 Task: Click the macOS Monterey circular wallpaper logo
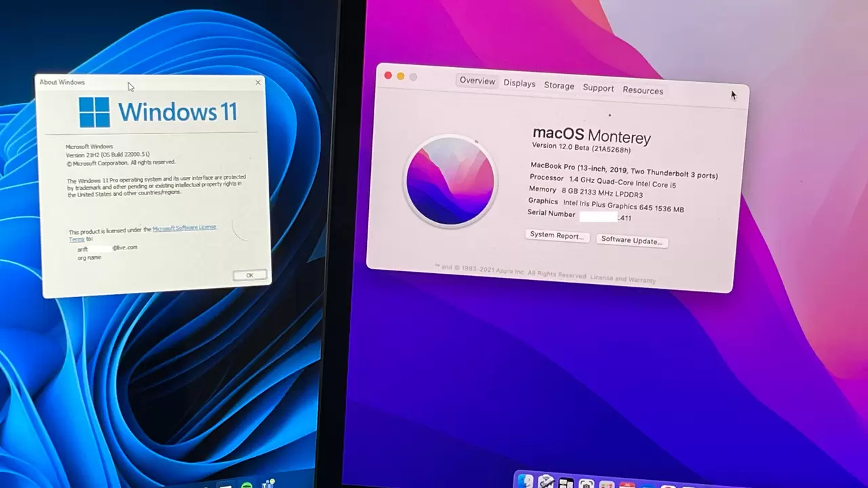(x=450, y=181)
